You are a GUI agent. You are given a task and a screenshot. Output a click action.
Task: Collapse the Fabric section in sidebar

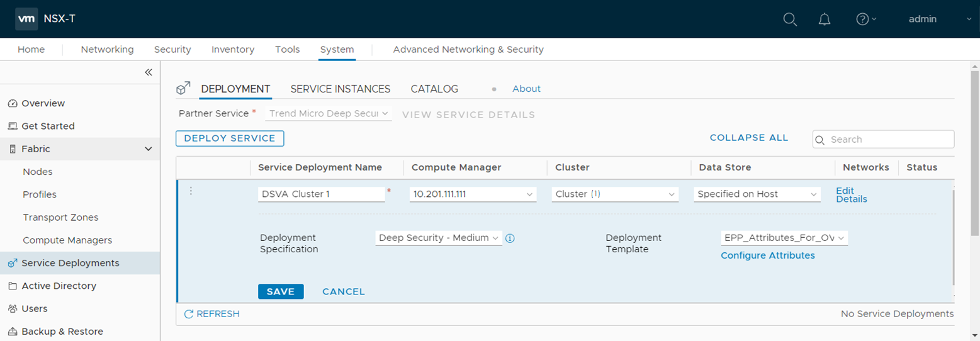point(149,149)
